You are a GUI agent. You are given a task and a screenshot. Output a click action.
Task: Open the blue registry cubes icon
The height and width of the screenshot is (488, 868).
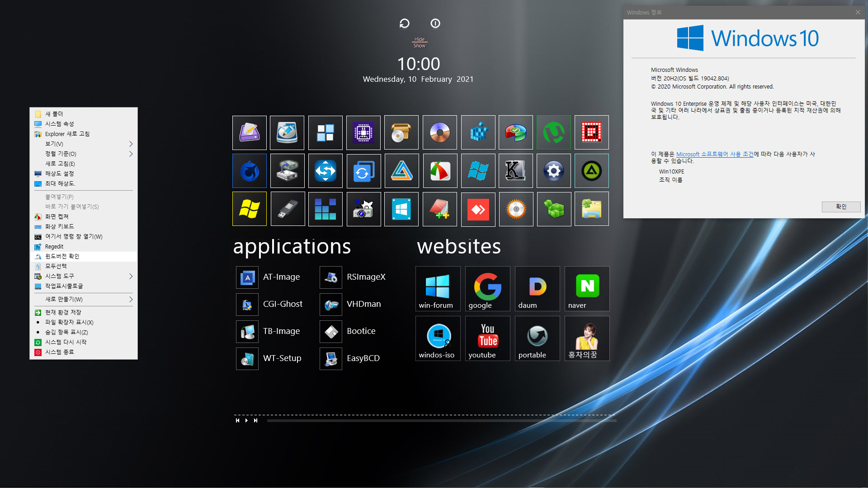click(x=478, y=132)
